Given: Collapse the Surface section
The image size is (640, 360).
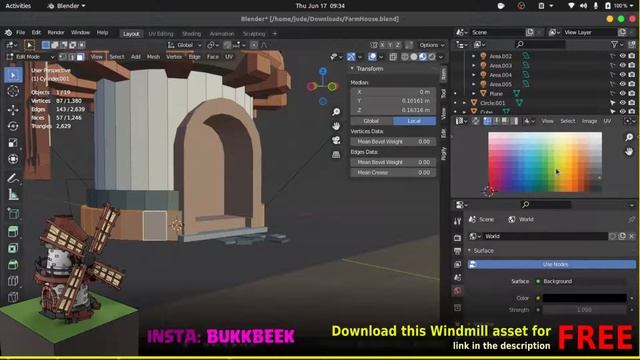Looking at the screenshot, I should [470, 250].
